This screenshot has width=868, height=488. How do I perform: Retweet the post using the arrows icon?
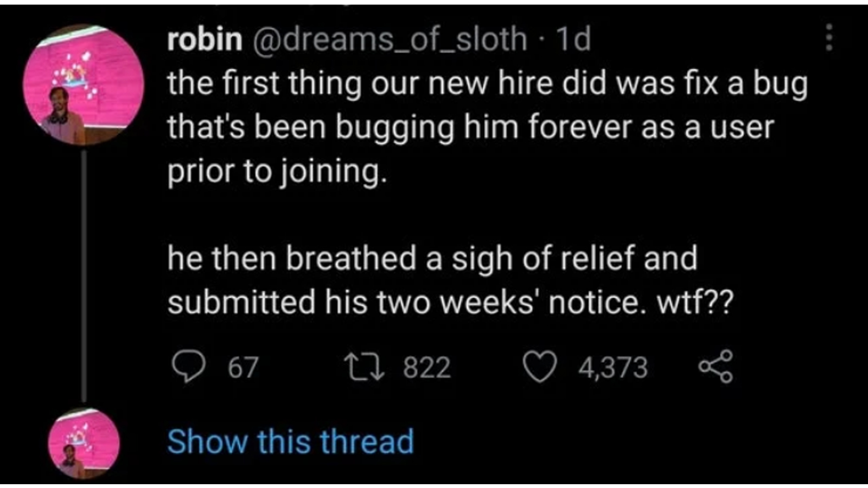pos(365,367)
